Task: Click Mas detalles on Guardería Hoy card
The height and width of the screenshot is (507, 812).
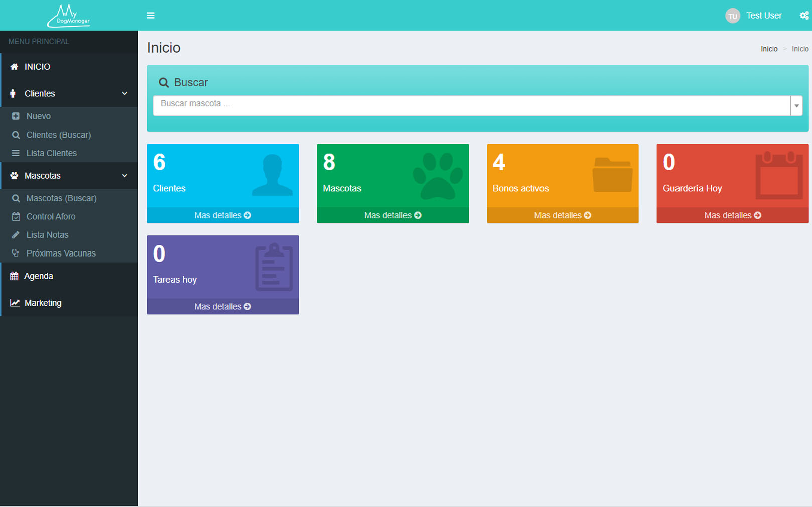Action: tap(732, 215)
